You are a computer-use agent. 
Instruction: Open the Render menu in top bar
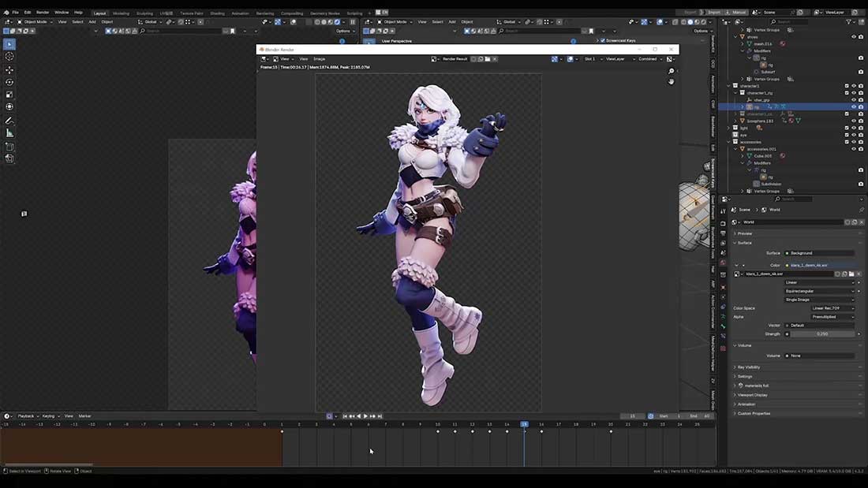point(43,12)
